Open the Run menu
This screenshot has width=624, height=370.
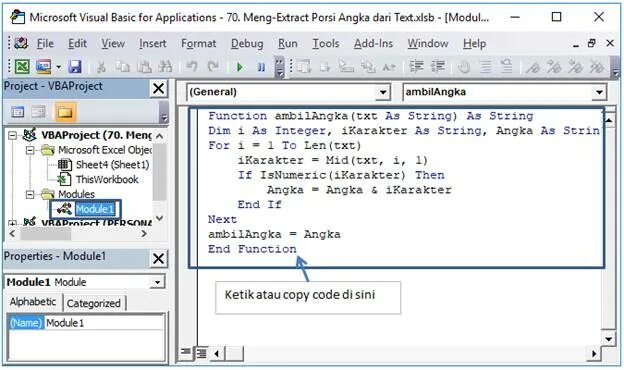click(288, 43)
